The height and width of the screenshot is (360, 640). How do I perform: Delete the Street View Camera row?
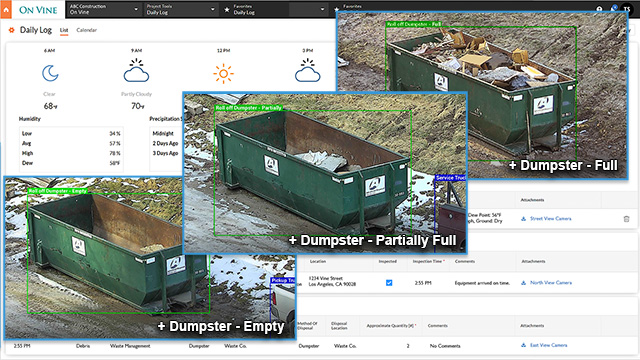(627, 219)
